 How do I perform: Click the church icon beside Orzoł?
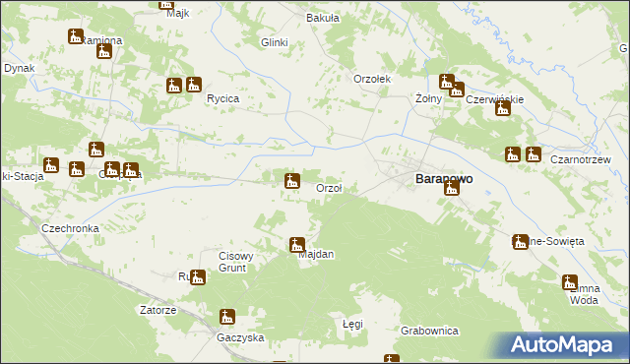pos(292,181)
